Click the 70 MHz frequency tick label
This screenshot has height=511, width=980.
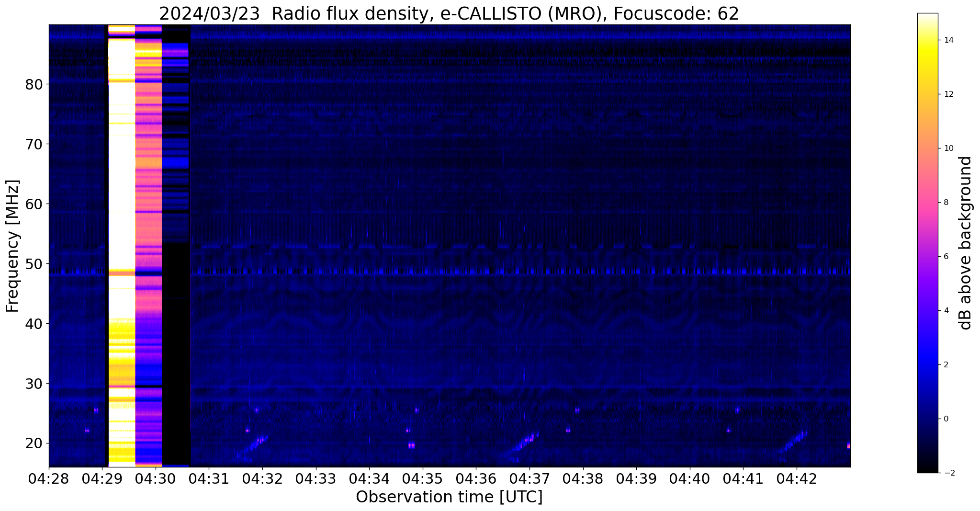(34, 144)
